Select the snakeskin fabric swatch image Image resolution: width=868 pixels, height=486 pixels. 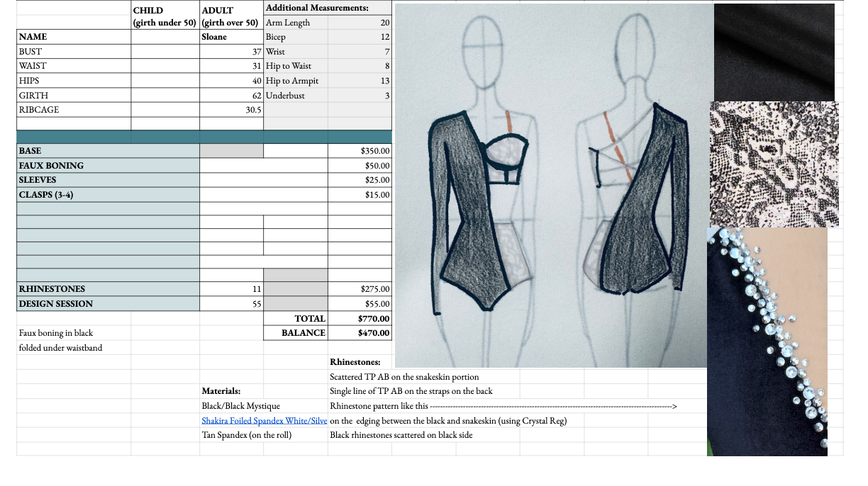774,164
